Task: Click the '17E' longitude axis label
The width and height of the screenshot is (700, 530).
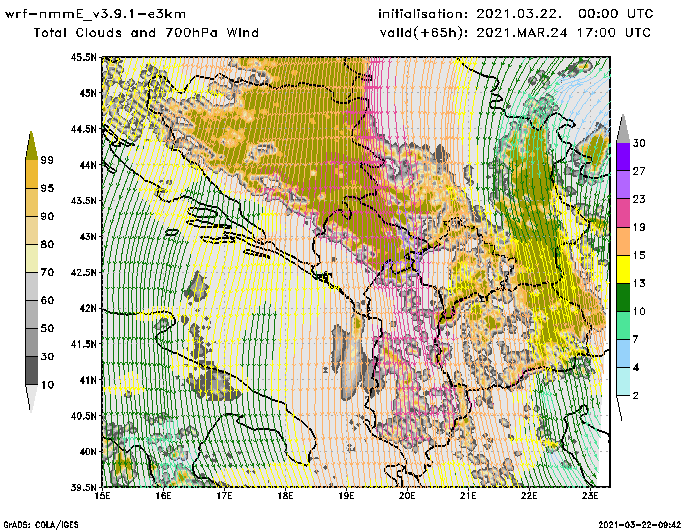Action: [224, 496]
